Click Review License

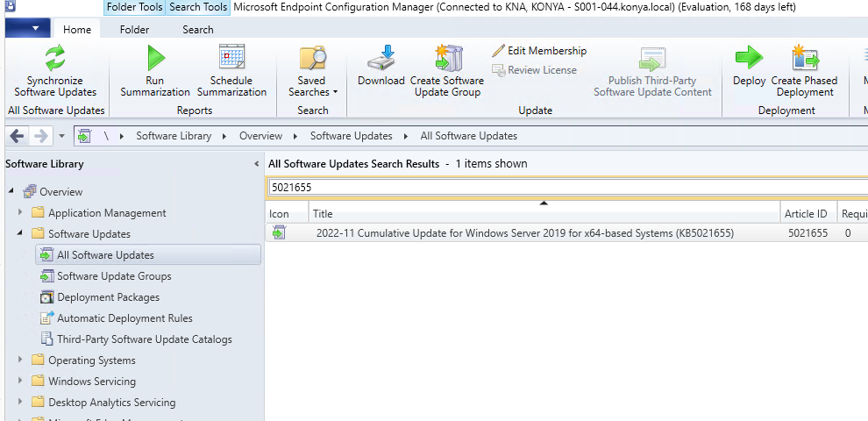[x=535, y=70]
